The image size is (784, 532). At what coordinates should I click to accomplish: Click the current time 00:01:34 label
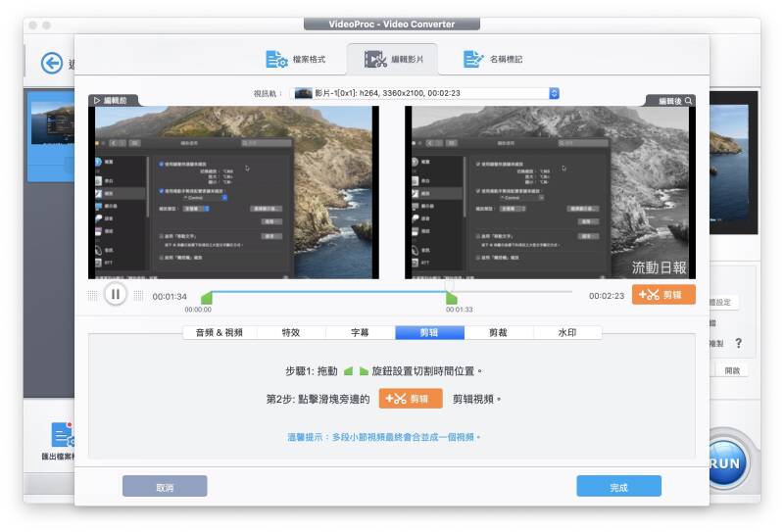click(170, 297)
